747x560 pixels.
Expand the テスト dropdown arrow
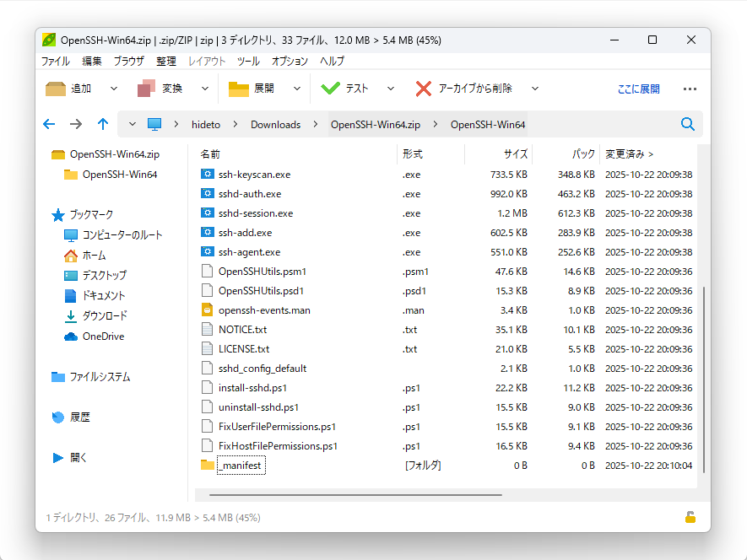pyautogui.click(x=391, y=89)
